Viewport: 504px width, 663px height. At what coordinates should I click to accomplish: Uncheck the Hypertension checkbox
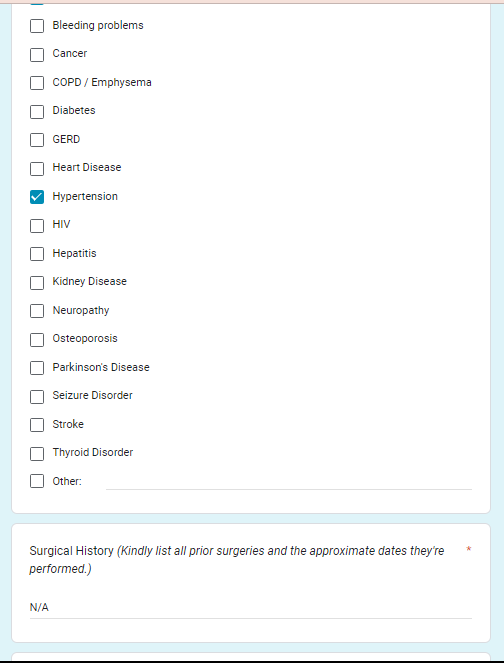(x=37, y=197)
